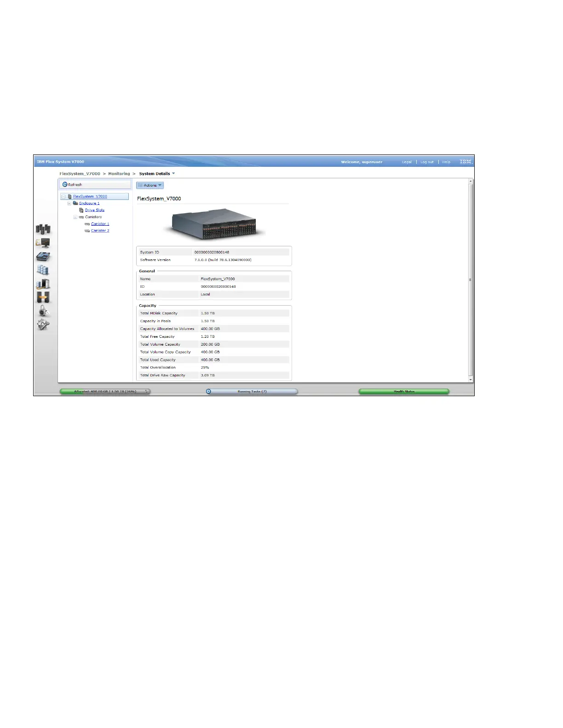Click the Total Volume Capacity value 200.00 GB
This screenshot has height=728, width=563.
tap(210, 344)
